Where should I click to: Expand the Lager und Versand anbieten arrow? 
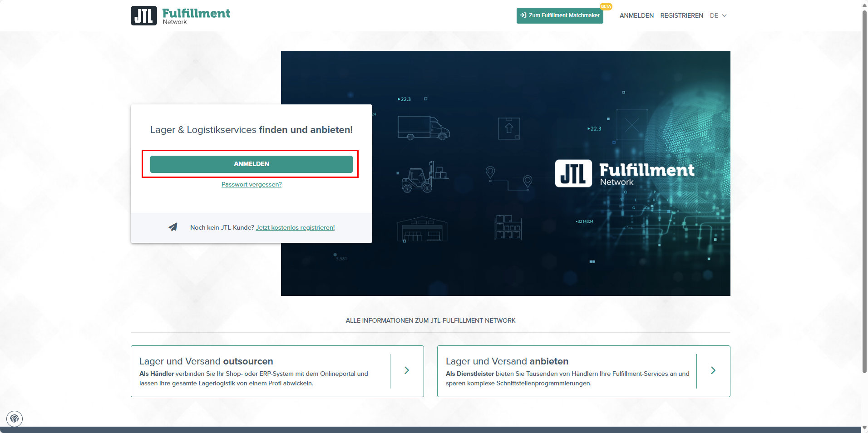[x=713, y=371]
